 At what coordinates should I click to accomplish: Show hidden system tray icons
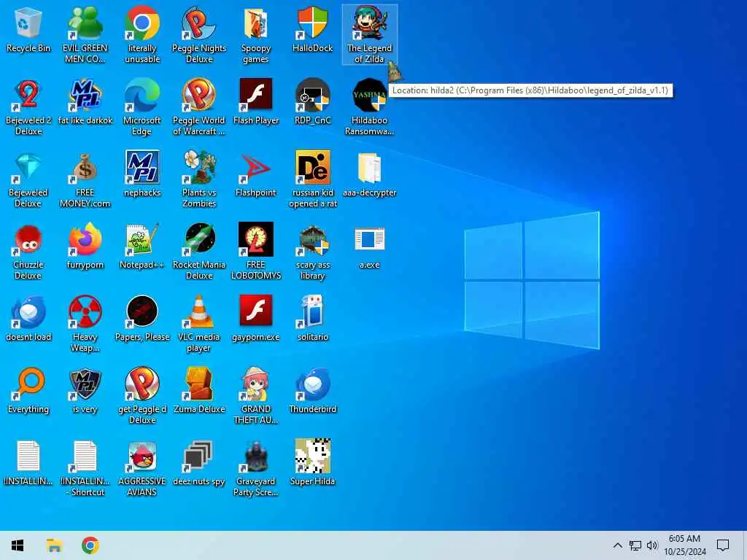pyautogui.click(x=617, y=545)
